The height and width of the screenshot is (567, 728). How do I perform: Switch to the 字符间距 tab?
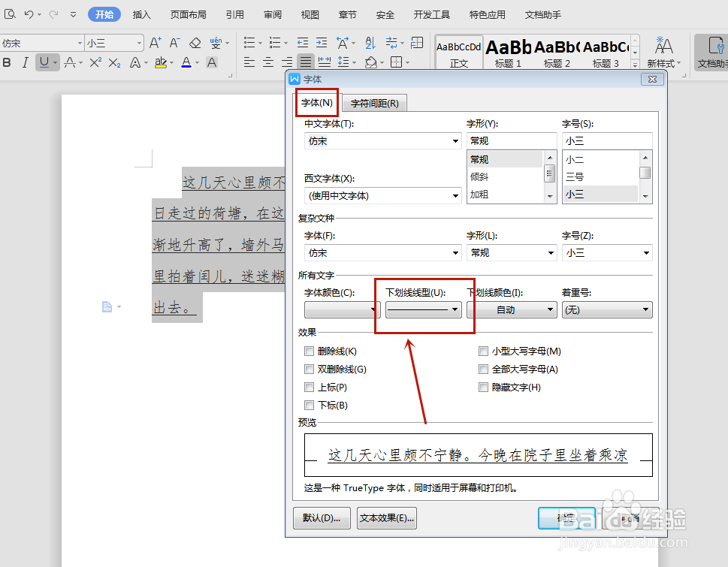click(375, 103)
